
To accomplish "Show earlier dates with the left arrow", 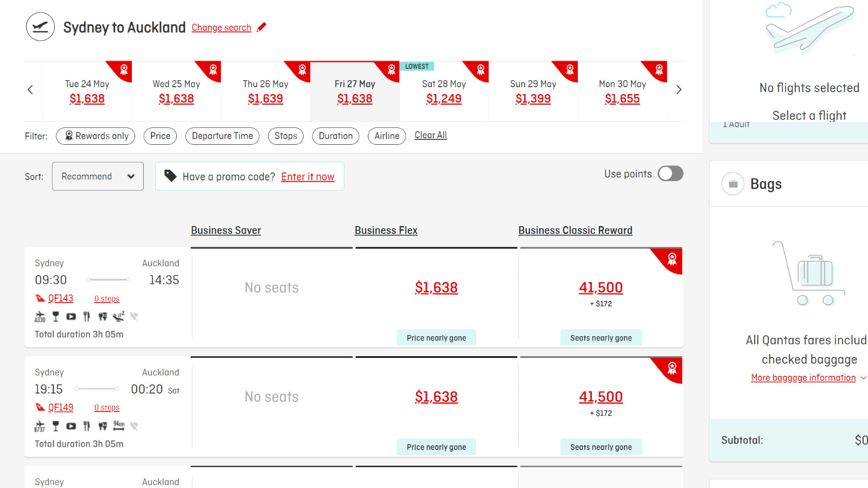I will (30, 90).
